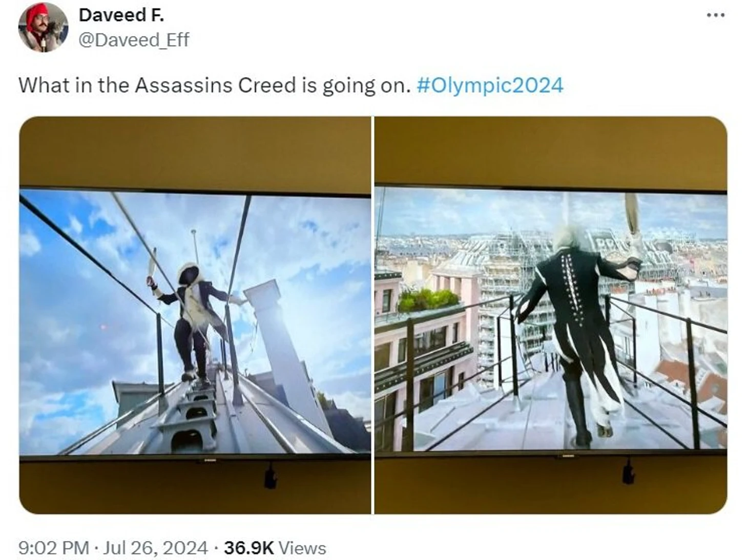
Task: Click the tweet text mentioning Assassins Creed
Action: tap(215, 85)
